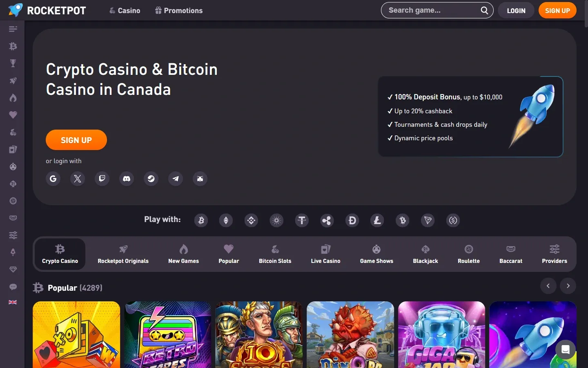The height and width of the screenshot is (368, 588).
Task: Switch to Roulette category tab
Action: [469, 254]
